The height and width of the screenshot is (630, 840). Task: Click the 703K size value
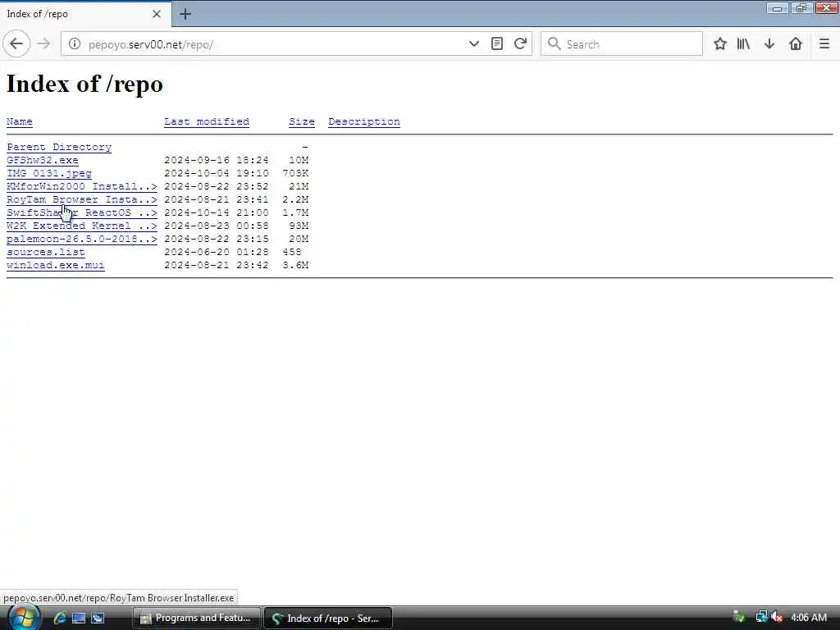click(x=295, y=173)
